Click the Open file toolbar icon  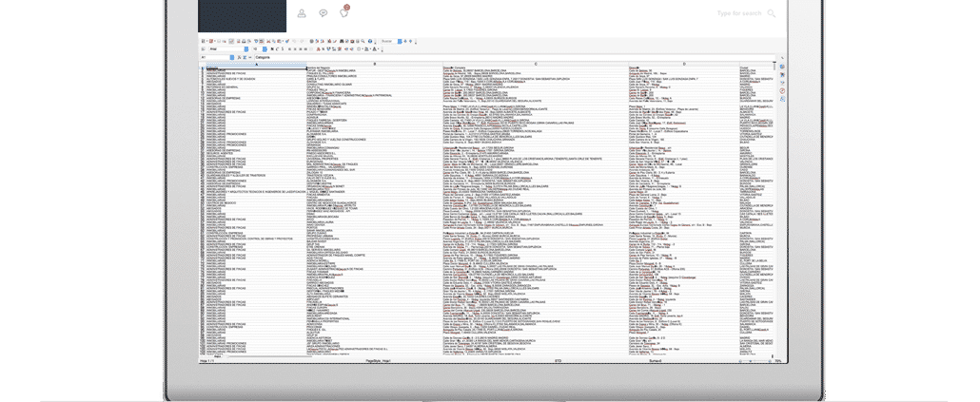point(211,41)
